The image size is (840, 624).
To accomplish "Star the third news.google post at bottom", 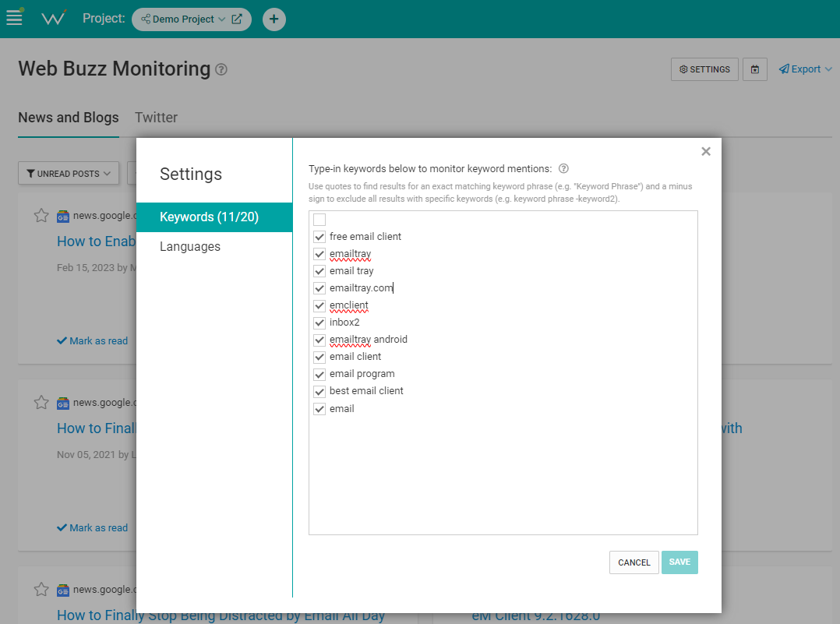I will click(x=41, y=590).
